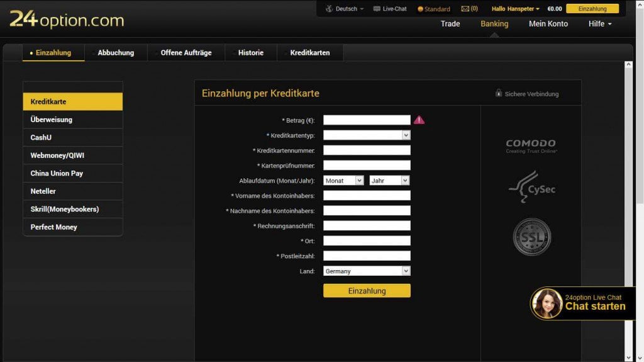Click the padlock Sichere Verbindung icon
644x362 pixels.
498,93
